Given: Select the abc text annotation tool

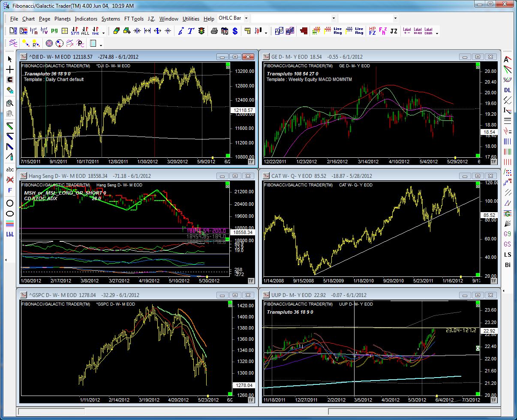Looking at the screenshot, I should tap(10, 169).
